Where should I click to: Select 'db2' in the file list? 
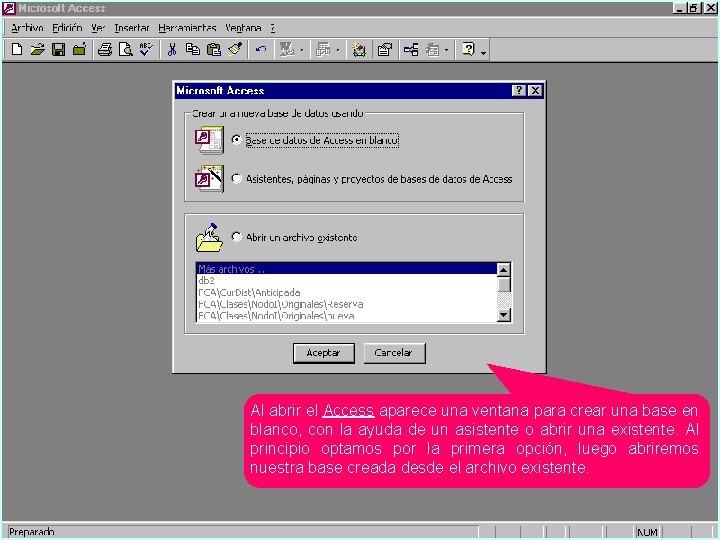coord(347,280)
